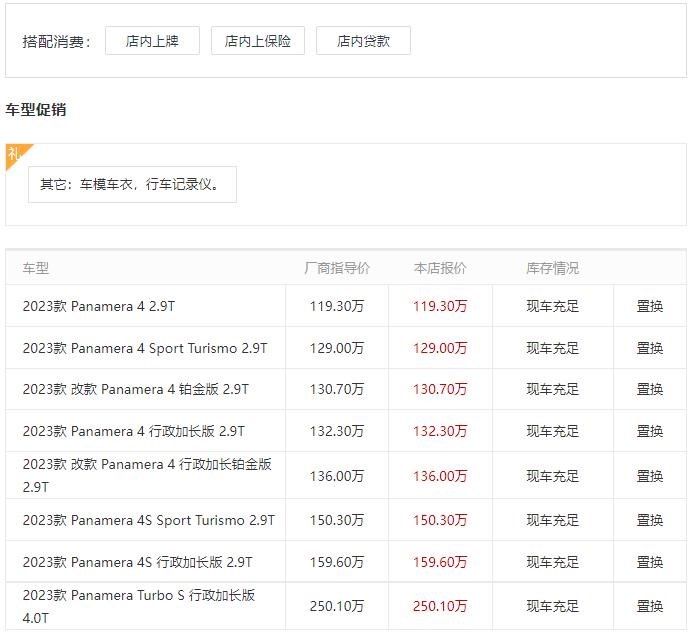Open 2023款 改款 Panamera 4 铂金版 2.9T
The image size is (694, 640).
tap(135, 389)
